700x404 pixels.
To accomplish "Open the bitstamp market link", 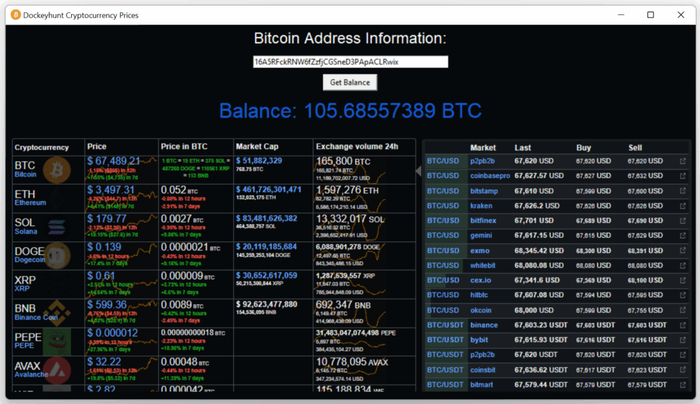I will (x=483, y=190).
